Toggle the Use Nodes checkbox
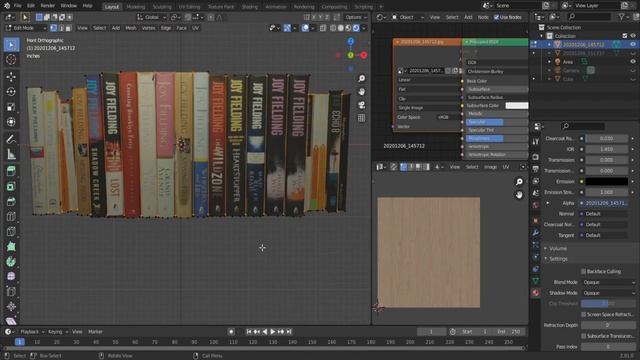The height and width of the screenshot is (360, 640). [x=496, y=17]
